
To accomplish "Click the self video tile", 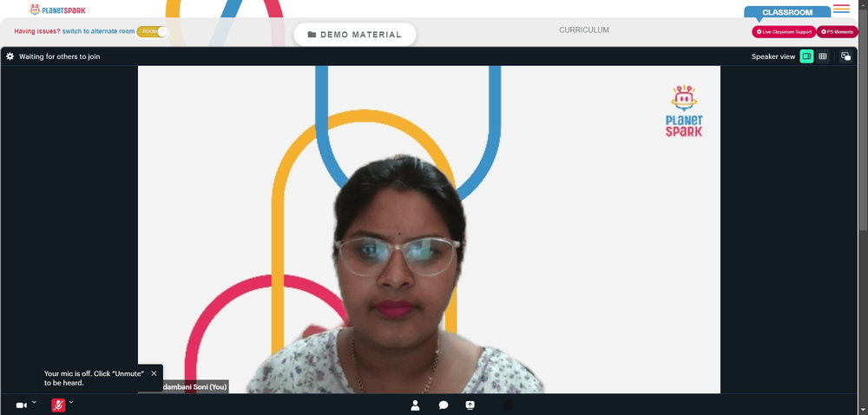I will pos(429,229).
